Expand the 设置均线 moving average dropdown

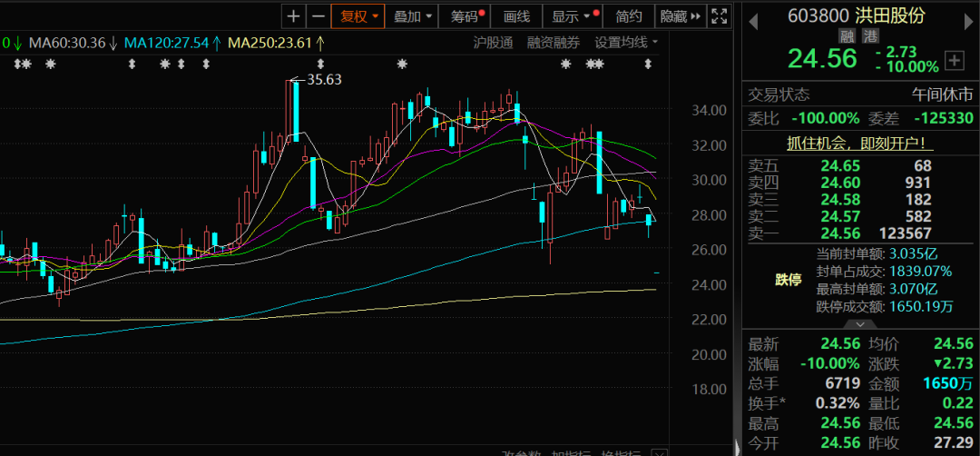[626, 42]
